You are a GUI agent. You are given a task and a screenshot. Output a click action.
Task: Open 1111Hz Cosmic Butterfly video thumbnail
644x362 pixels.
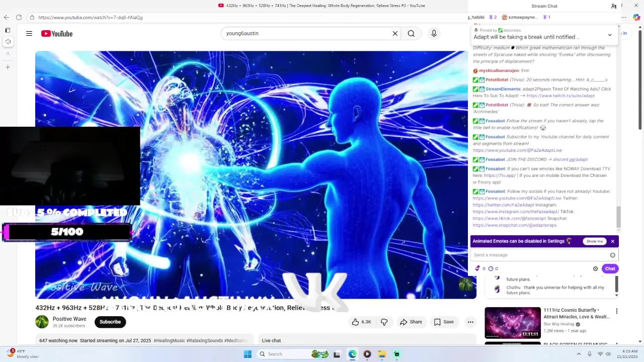[x=513, y=323]
